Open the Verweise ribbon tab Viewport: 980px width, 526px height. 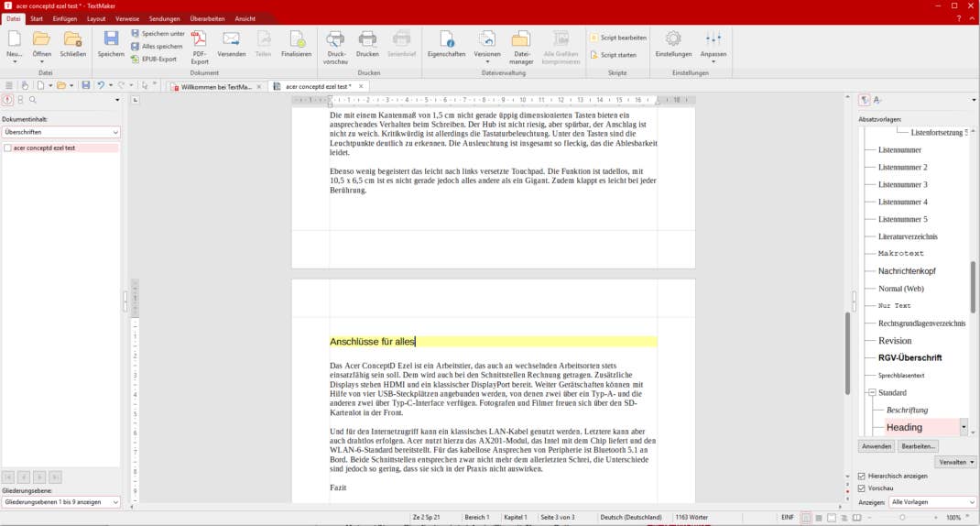(x=127, y=18)
